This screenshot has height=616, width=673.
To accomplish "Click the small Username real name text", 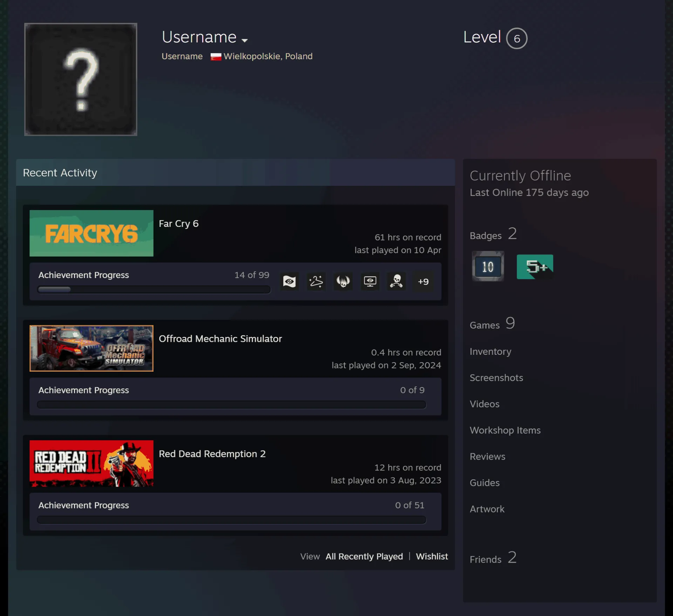I will [182, 56].
